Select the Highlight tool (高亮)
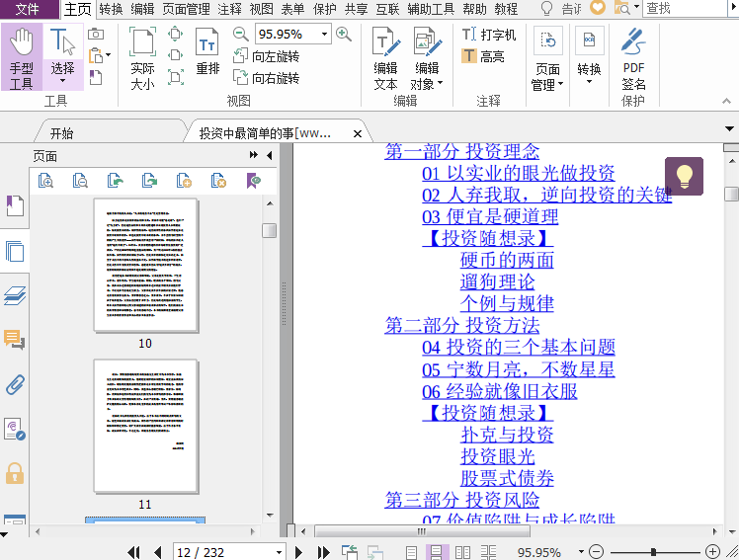 (x=483, y=56)
